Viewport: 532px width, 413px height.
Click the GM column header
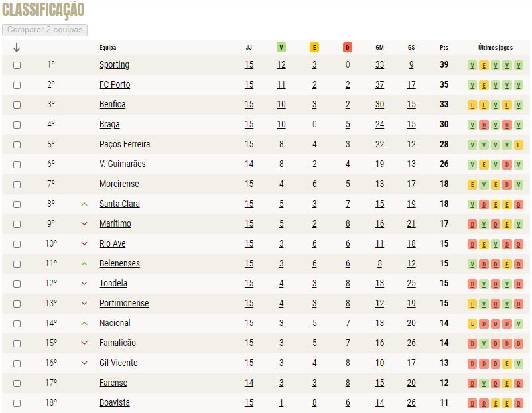click(379, 48)
